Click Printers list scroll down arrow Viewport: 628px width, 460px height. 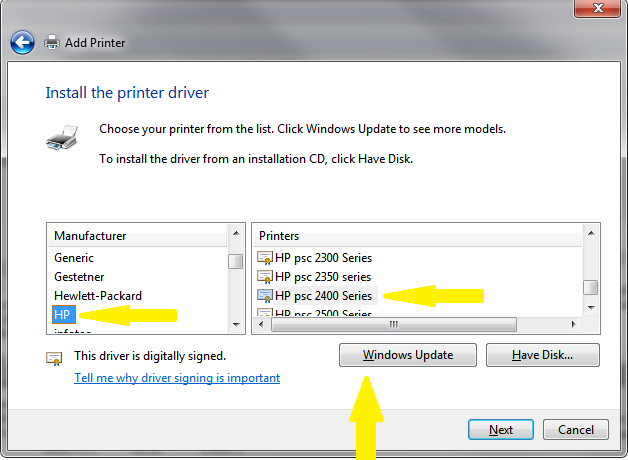[x=591, y=307]
